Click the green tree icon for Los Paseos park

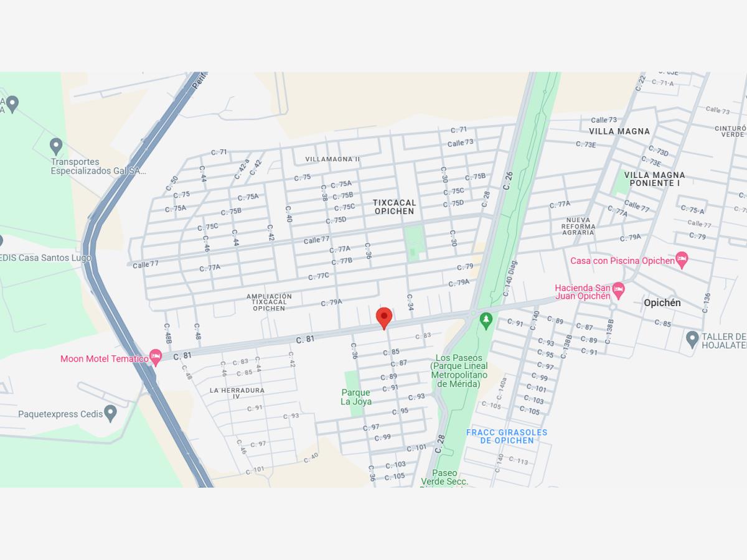[x=486, y=321]
